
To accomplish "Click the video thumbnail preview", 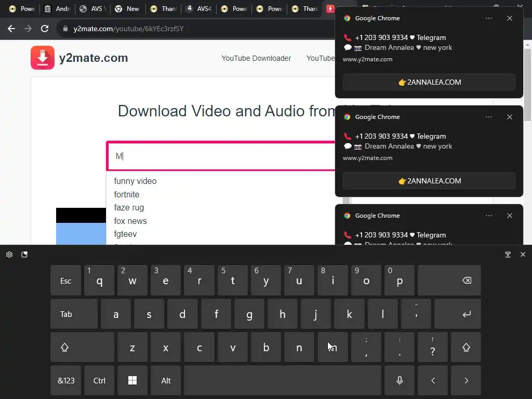I will 81,226.
